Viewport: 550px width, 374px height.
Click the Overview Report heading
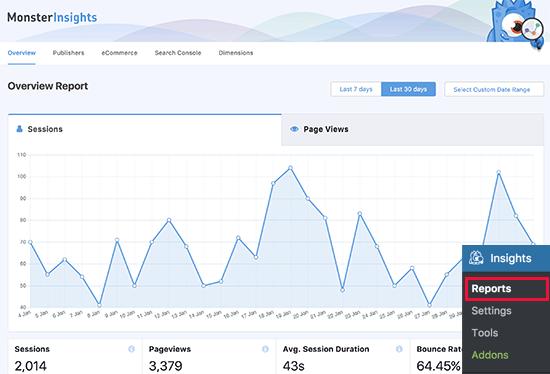coord(48,86)
